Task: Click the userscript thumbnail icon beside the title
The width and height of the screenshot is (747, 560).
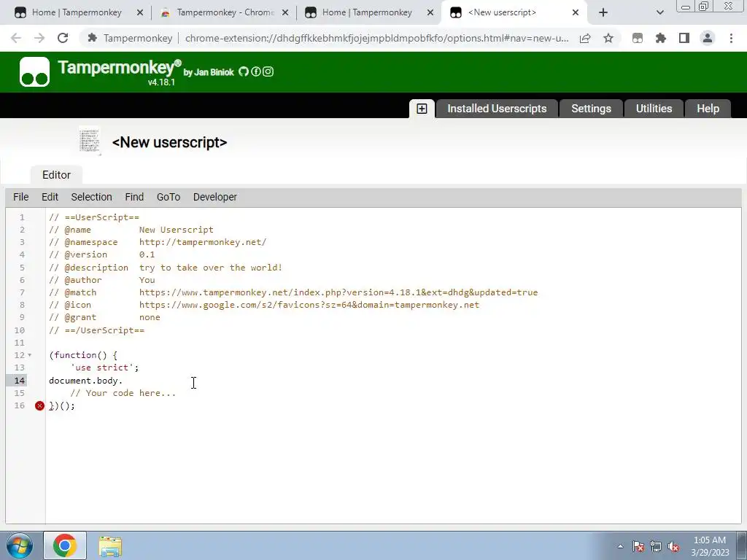Action: pos(90,141)
